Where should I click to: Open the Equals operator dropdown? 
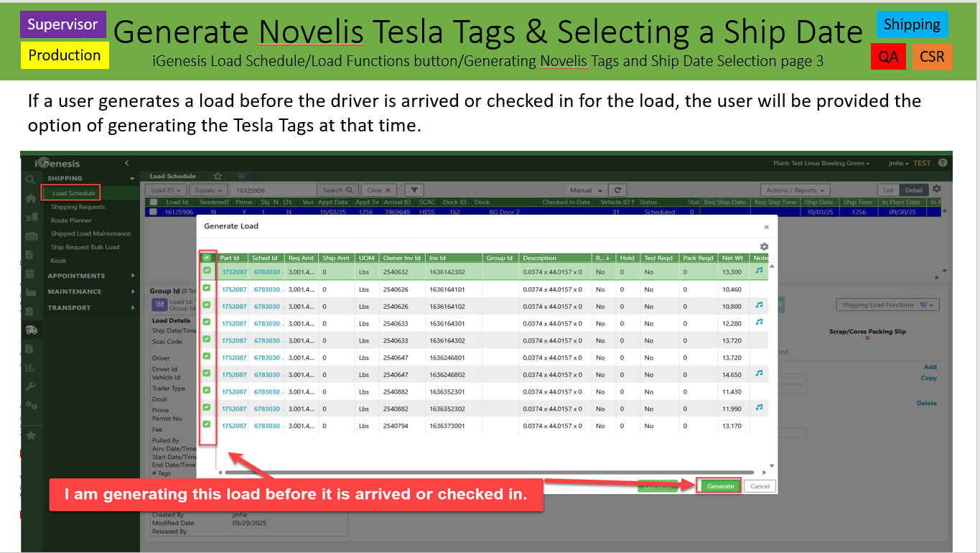[x=210, y=190]
